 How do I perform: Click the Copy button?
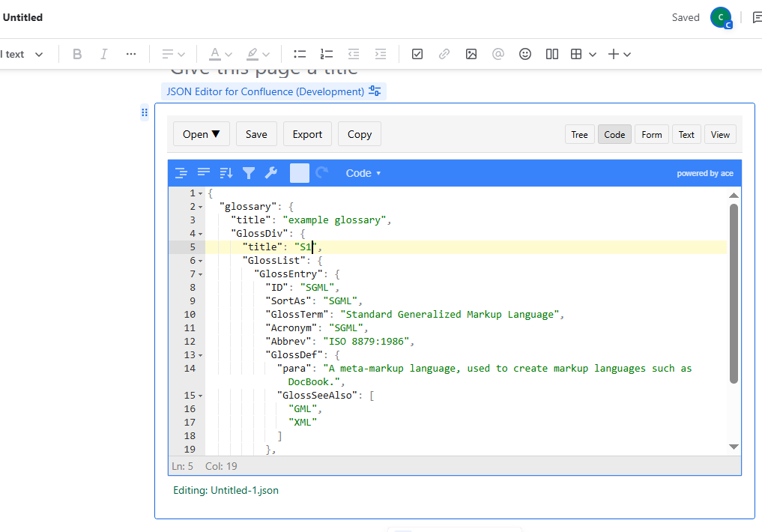click(359, 134)
